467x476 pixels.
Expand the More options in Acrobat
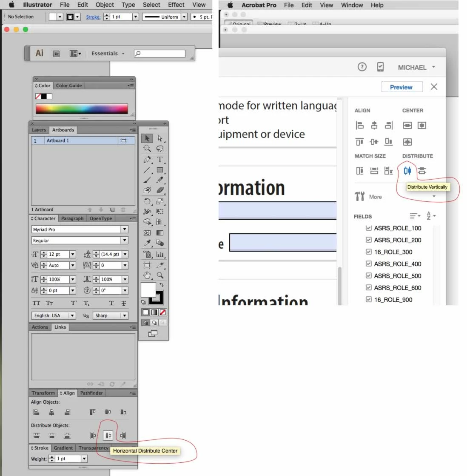(x=434, y=196)
